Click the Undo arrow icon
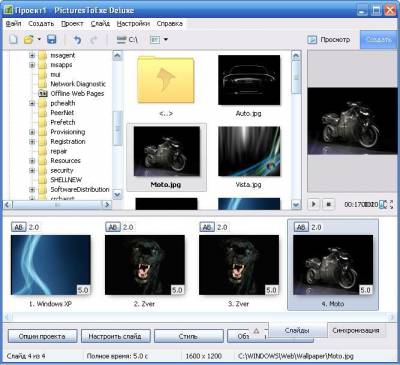Screen dimensions: 400x365 click(77, 40)
